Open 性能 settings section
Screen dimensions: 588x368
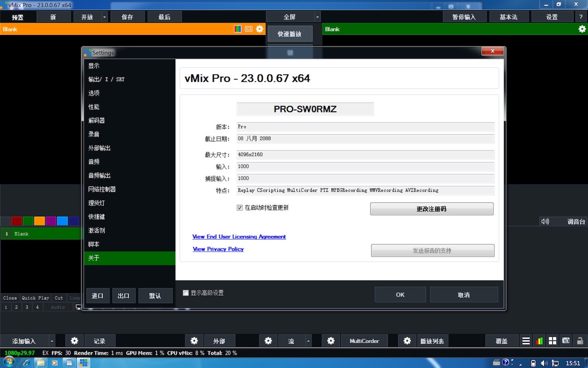130,107
